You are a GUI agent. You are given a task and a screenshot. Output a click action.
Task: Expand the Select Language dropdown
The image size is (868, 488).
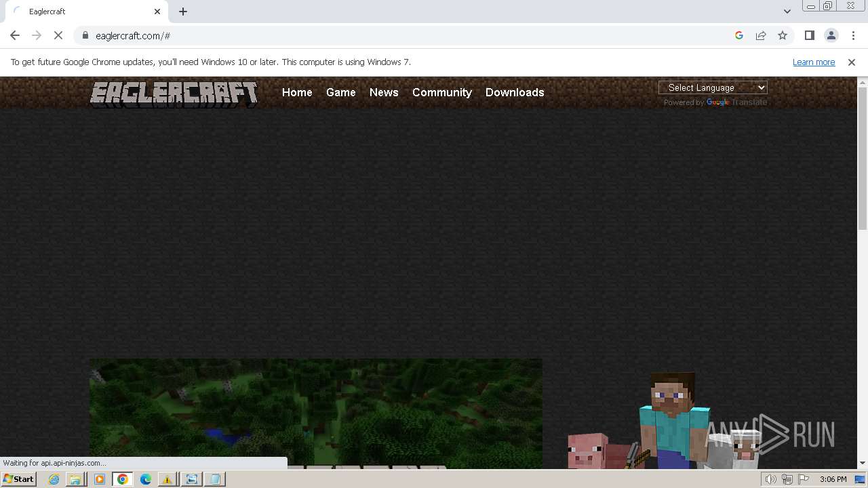[713, 87]
